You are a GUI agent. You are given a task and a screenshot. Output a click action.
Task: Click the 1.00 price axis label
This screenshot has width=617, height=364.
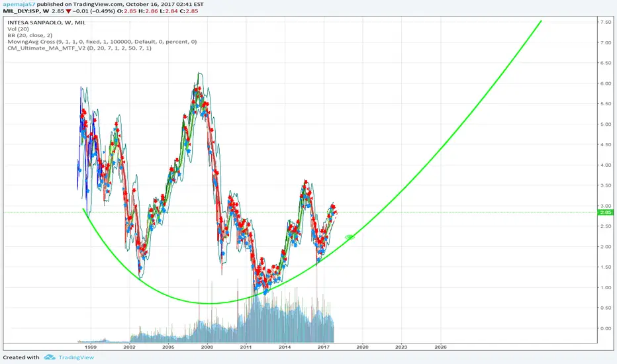(605, 287)
